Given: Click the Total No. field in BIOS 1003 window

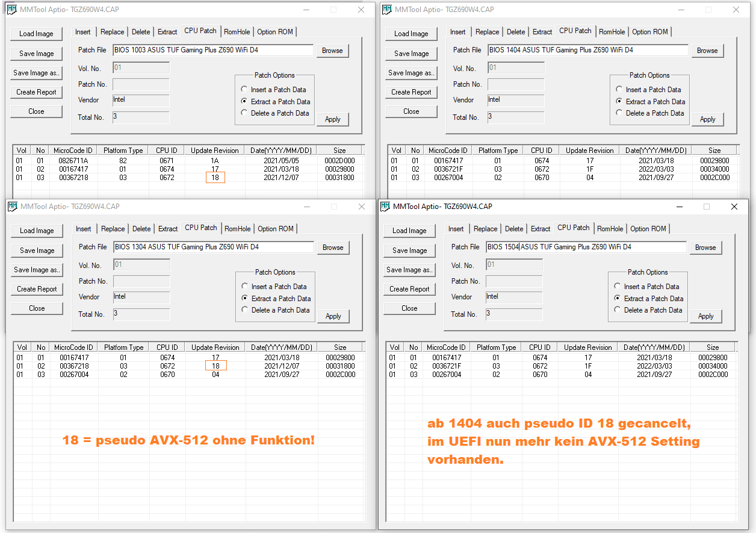Looking at the screenshot, I should point(141,117).
